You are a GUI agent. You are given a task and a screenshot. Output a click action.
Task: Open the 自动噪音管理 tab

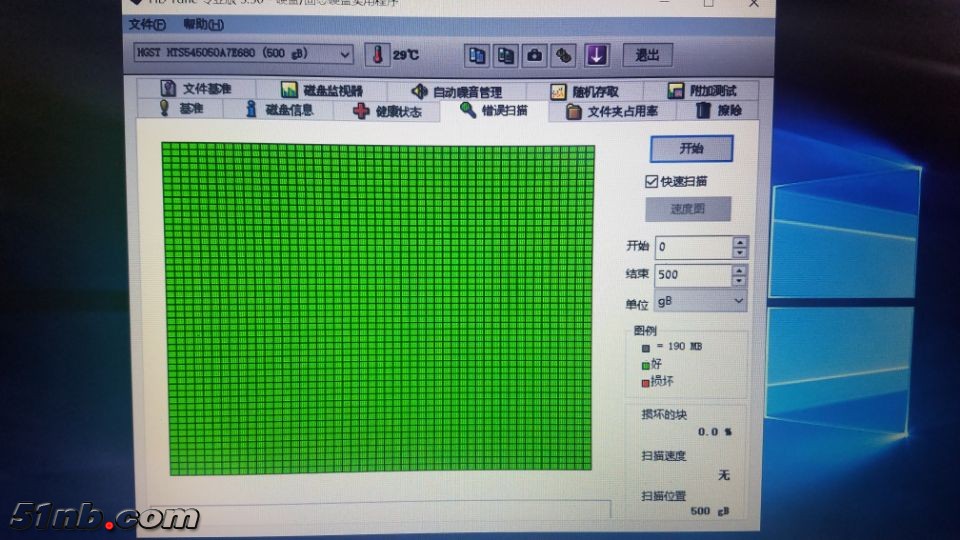click(456, 91)
